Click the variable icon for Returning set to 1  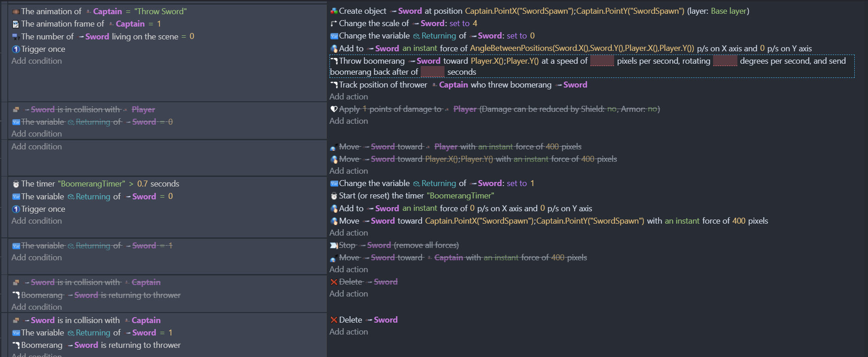pos(334,183)
